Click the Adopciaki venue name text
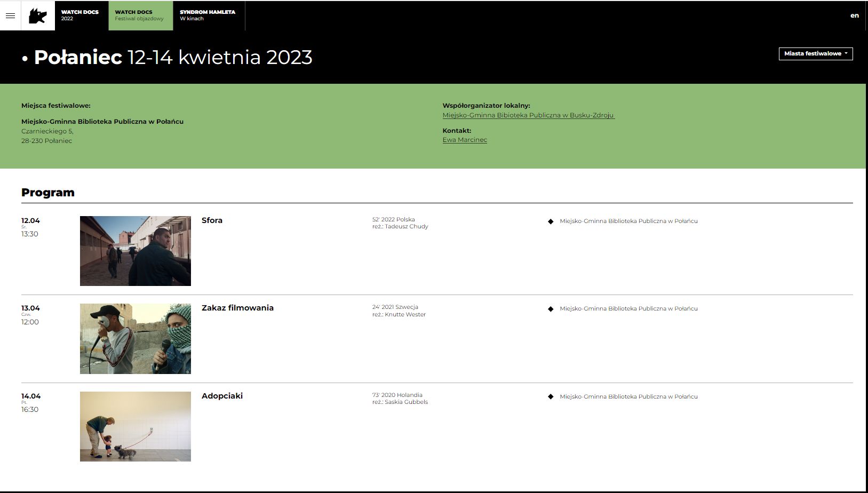 click(x=628, y=396)
